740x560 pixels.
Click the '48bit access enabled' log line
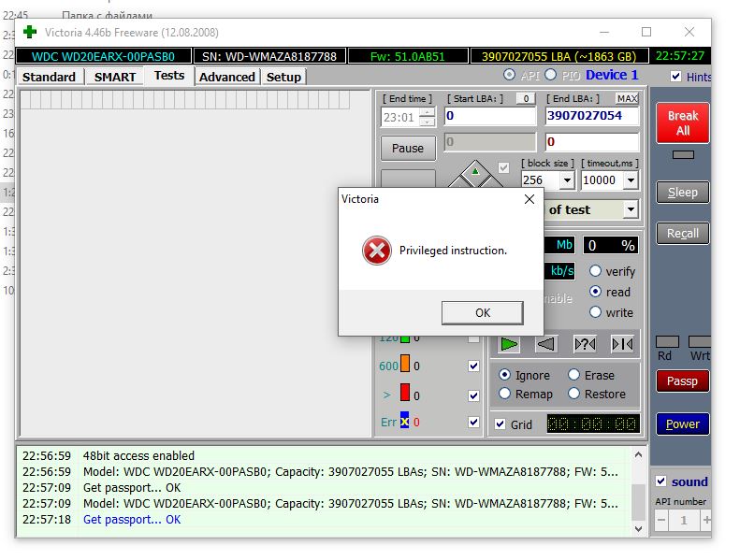pos(138,455)
